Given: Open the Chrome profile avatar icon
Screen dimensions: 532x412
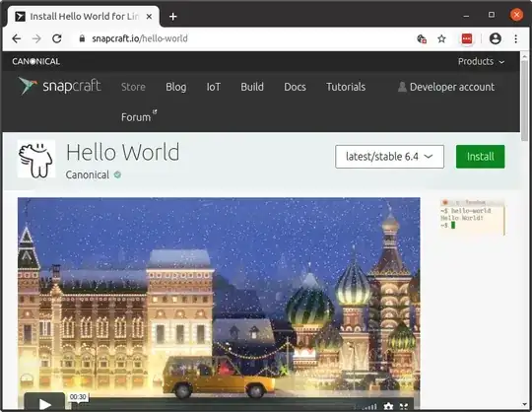Looking at the screenshot, I should pyautogui.click(x=495, y=38).
